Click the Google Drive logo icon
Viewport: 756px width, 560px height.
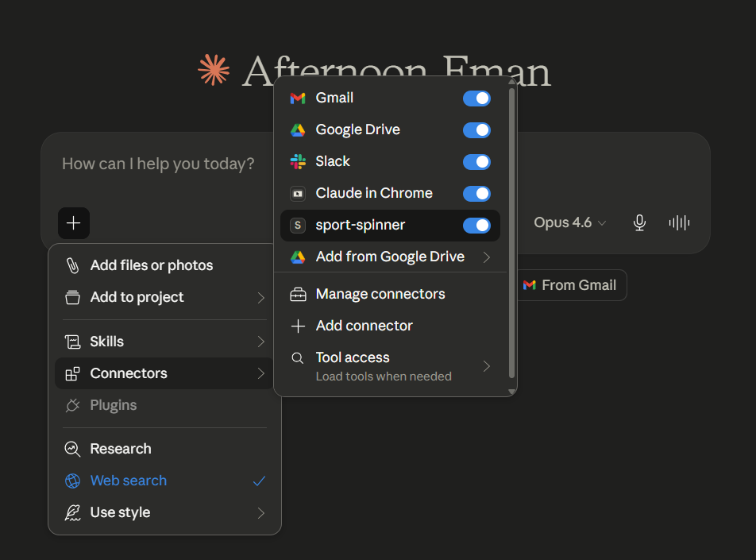pos(298,129)
